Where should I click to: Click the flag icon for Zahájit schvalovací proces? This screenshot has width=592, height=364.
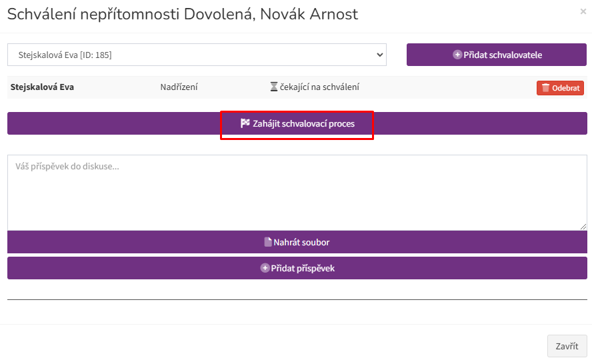pos(245,123)
